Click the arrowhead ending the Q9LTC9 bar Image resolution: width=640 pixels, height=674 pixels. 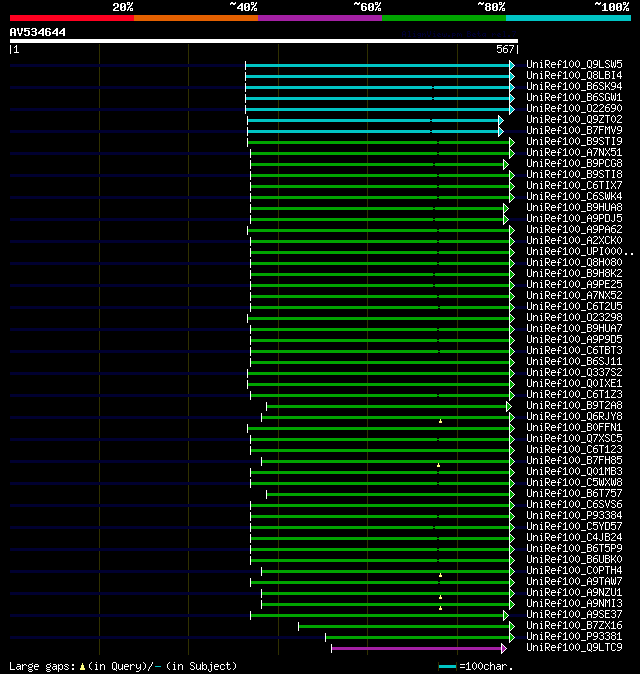point(504,648)
